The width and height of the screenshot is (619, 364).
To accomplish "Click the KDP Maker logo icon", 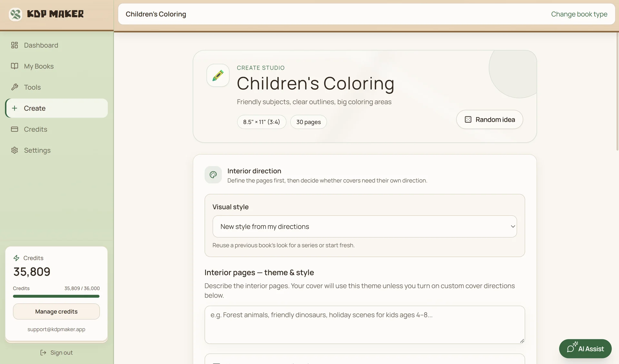I will click(x=15, y=14).
